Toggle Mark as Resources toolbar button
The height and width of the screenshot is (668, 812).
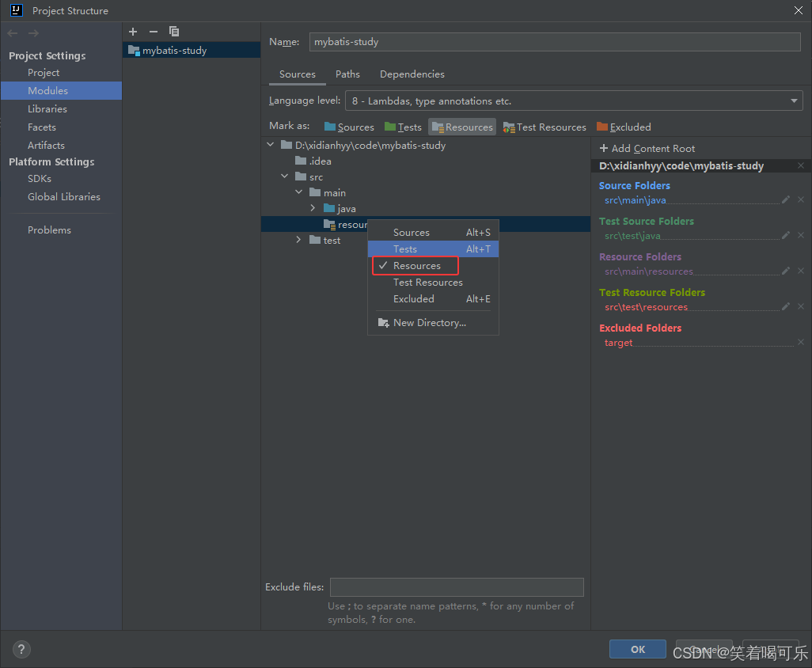pos(462,127)
